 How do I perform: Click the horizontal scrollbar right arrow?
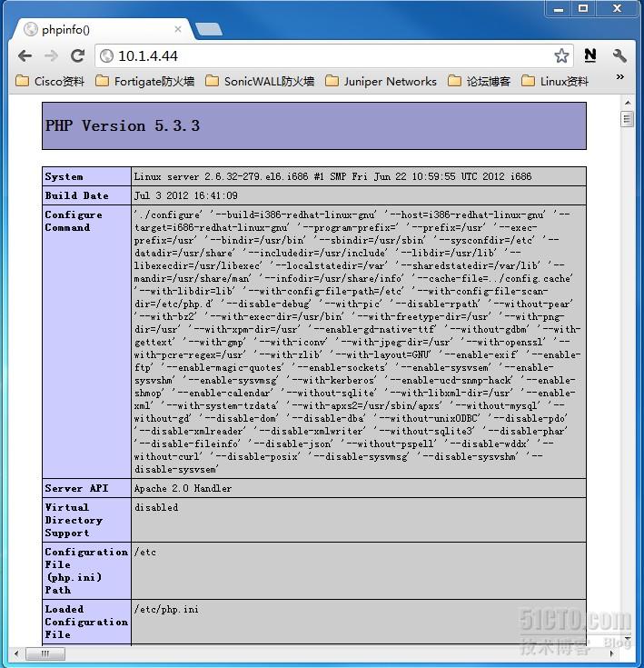tap(611, 653)
